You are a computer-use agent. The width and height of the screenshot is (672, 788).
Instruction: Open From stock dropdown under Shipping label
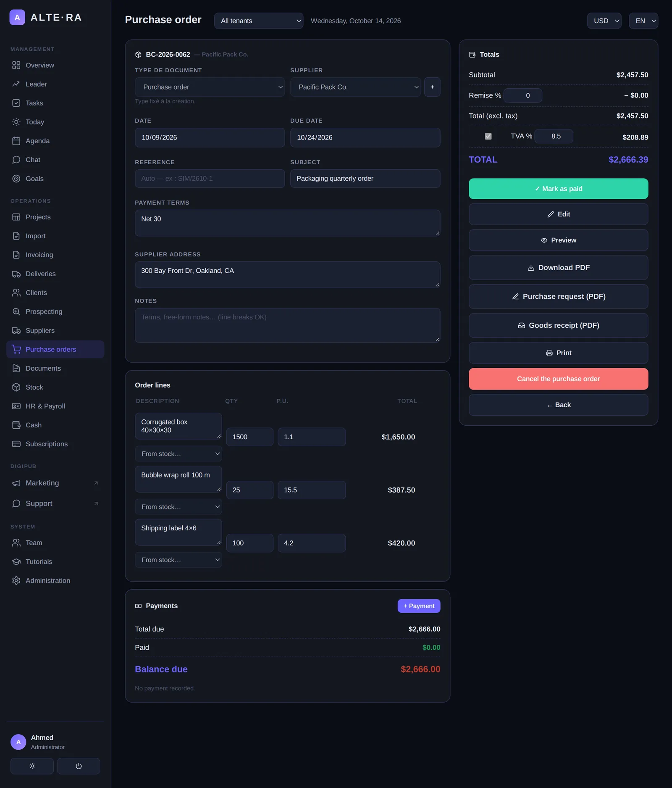tap(178, 560)
